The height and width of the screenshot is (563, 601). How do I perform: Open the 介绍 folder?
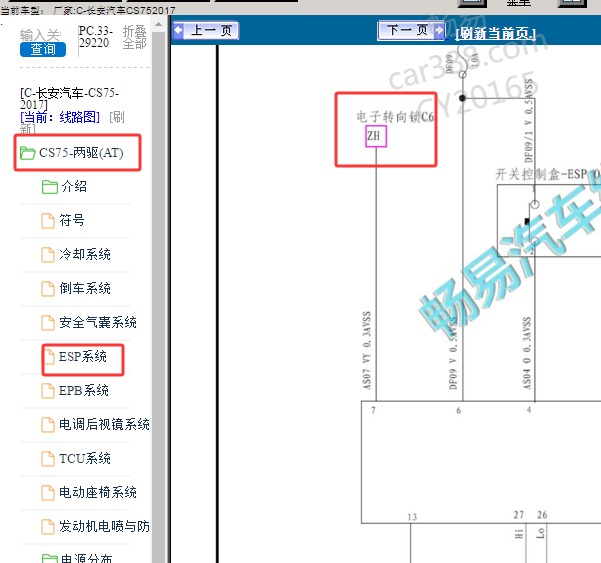tap(64, 187)
